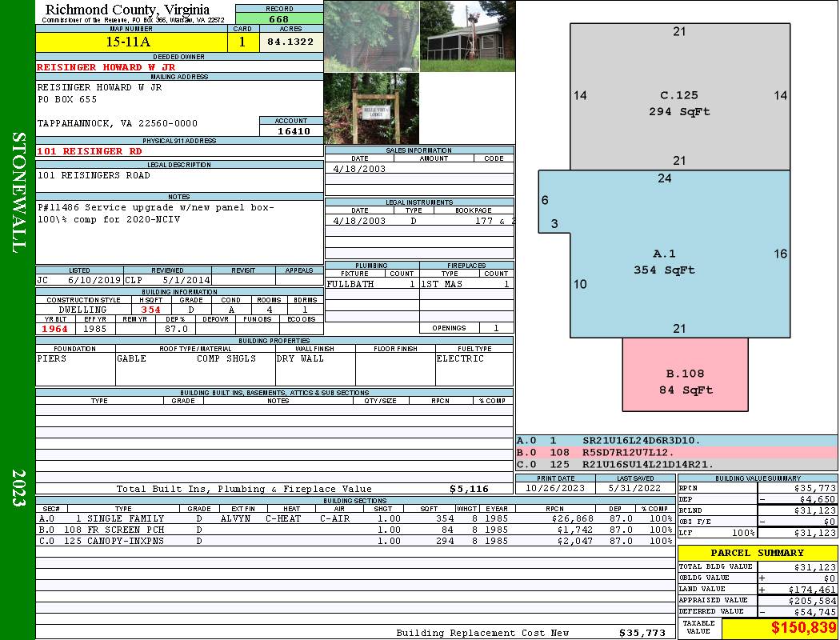840x640 pixels.
Task: Open the blurry tree-covered building photo
Action: click(x=372, y=37)
